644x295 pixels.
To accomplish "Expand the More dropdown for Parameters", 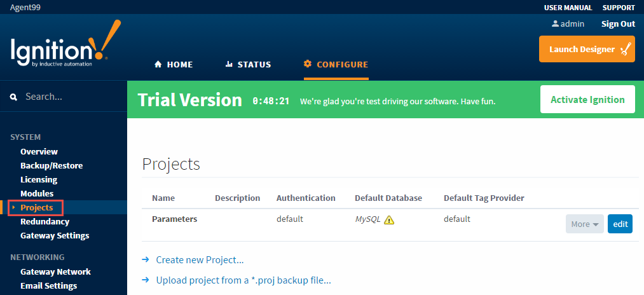I will pyautogui.click(x=584, y=224).
